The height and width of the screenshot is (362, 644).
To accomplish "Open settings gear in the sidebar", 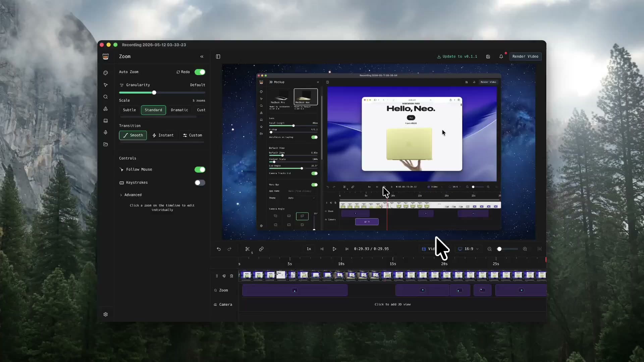I will pos(106,314).
